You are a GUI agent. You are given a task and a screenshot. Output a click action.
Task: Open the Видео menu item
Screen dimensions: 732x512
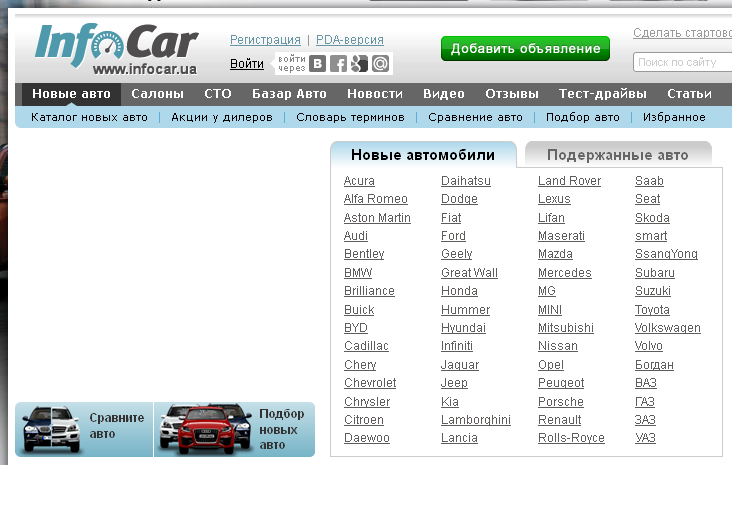point(443,94)
